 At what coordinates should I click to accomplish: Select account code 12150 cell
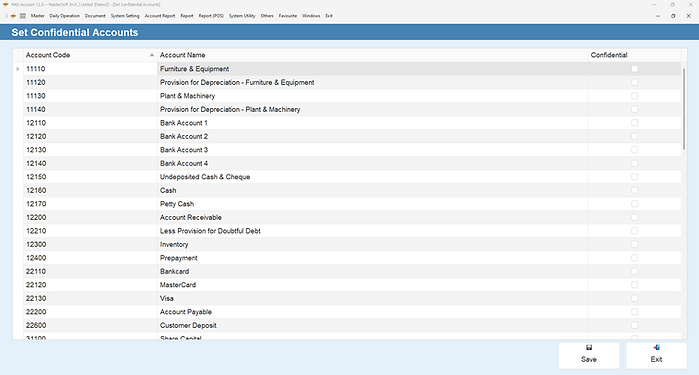tap(90, 177)
